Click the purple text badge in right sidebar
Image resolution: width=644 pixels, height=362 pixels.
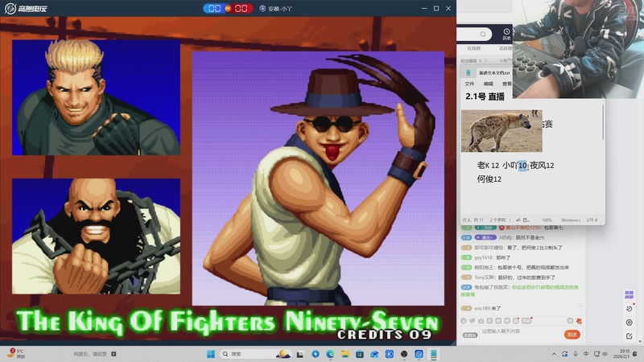pos(629,294)
